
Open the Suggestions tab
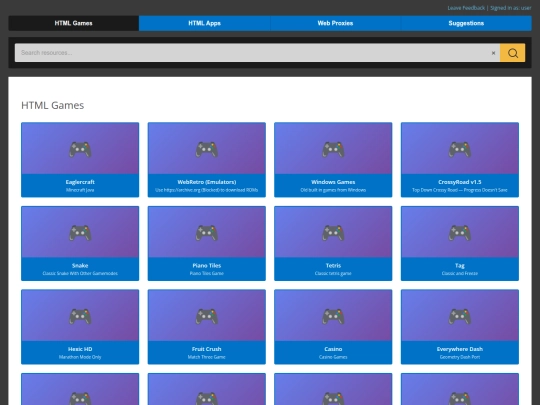point(466,23)
